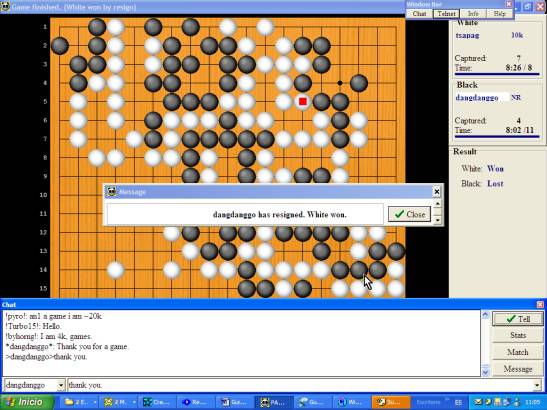Open the Help tab

[x=500, y=14]
